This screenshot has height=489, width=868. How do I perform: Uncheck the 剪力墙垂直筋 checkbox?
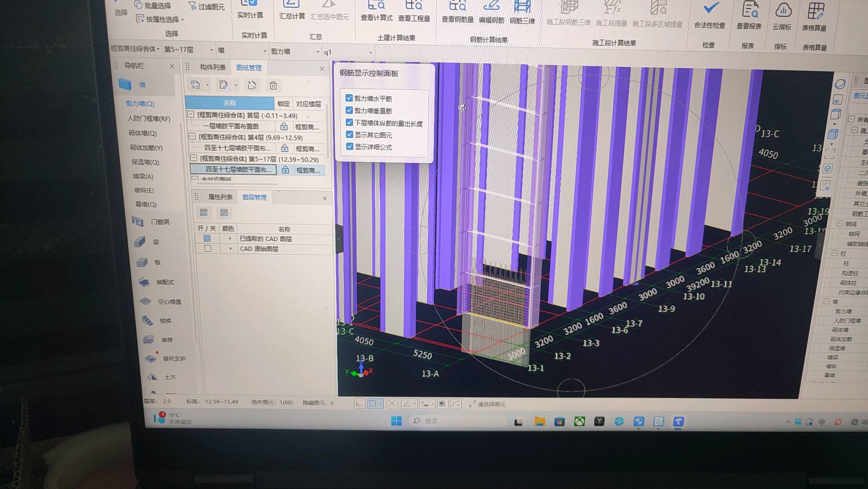[x=349, y=110]
